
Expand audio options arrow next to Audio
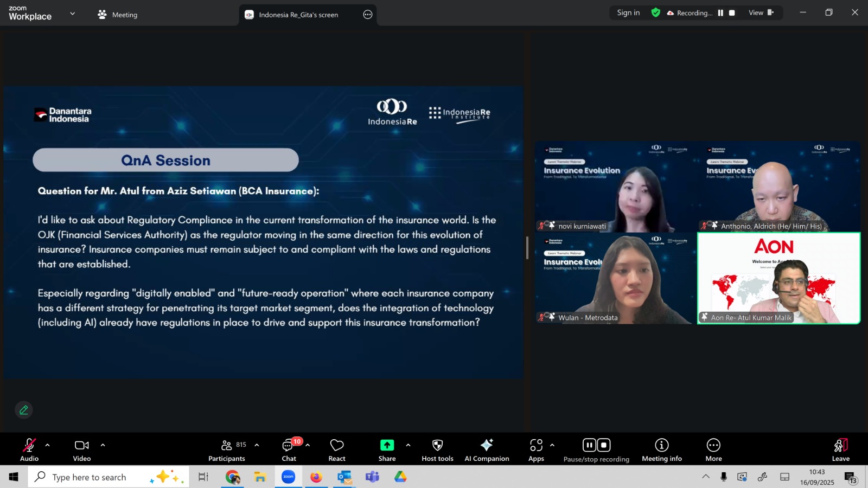pos(48,445)
